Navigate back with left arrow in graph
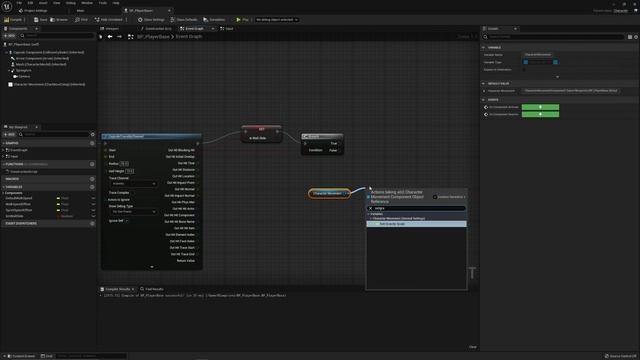Viewport: 640px width, 360px height. coord(110,37)
